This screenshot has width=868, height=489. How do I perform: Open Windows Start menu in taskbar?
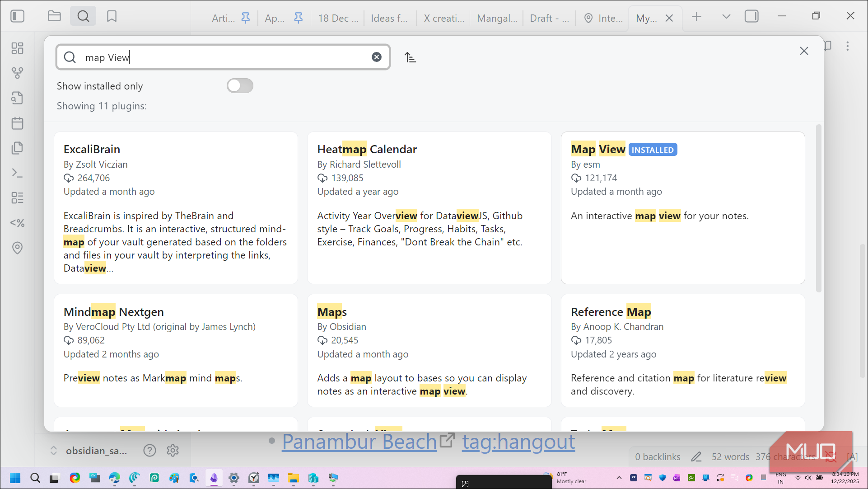(x=15, y=478)
